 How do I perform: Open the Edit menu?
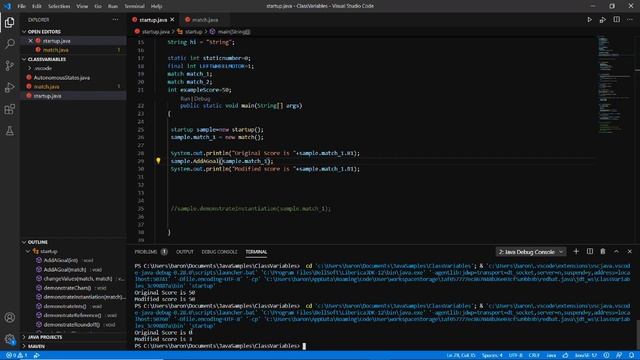pos(37,6)
